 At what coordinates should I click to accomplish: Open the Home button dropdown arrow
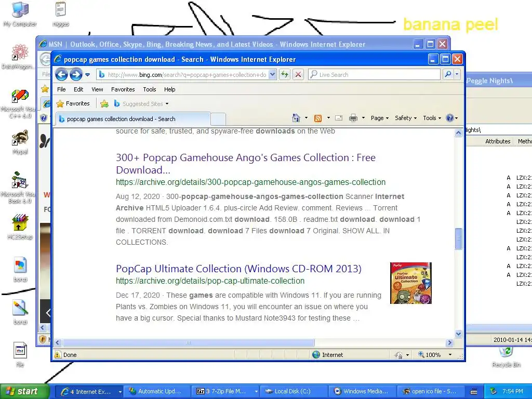[x=306, y=118]
